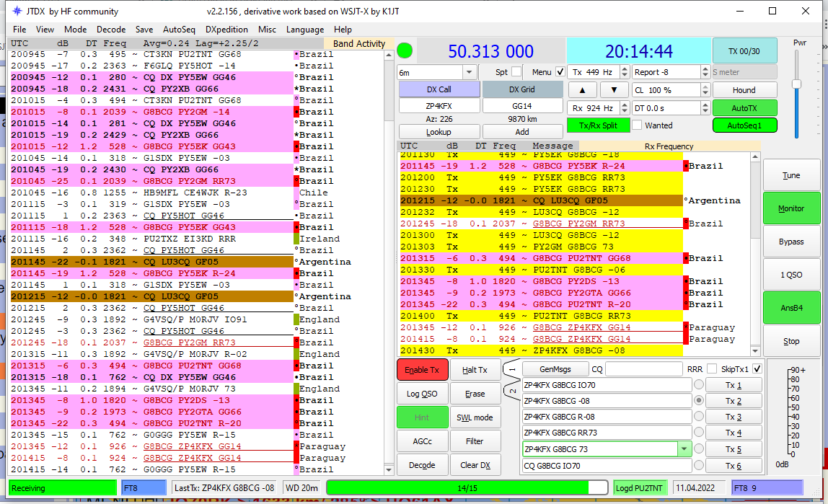Image resolution: width=828 pixels, height=504 pixels.
Task: Expand the ZP4KFX G8BCG 73 message dropdown arrow
Action: (x=684, y=449)
